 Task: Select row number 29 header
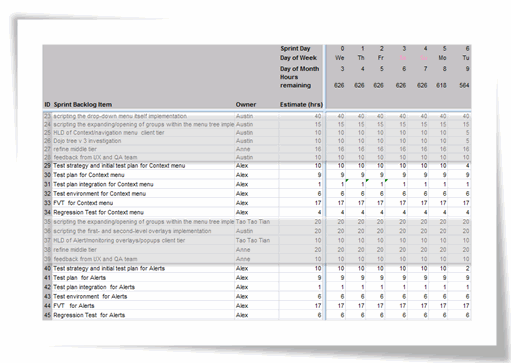point(47,166)
